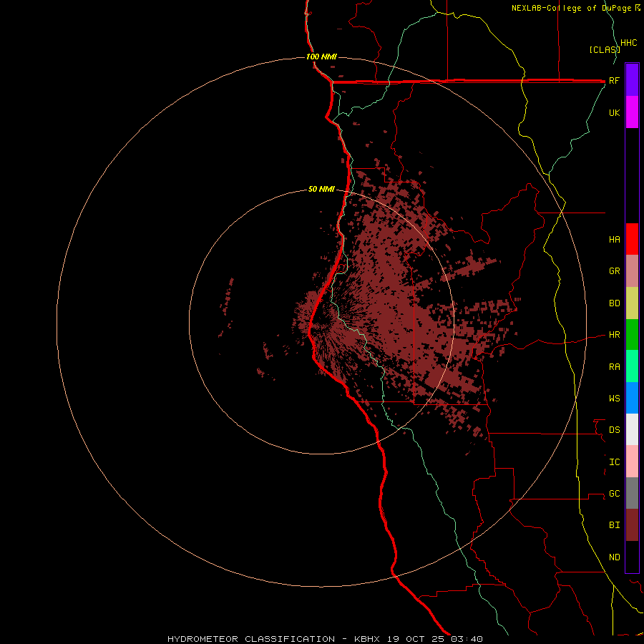Select the pink GR legend swatch
The height and width of the screenshot is (644, 644).
coord(632,271)
